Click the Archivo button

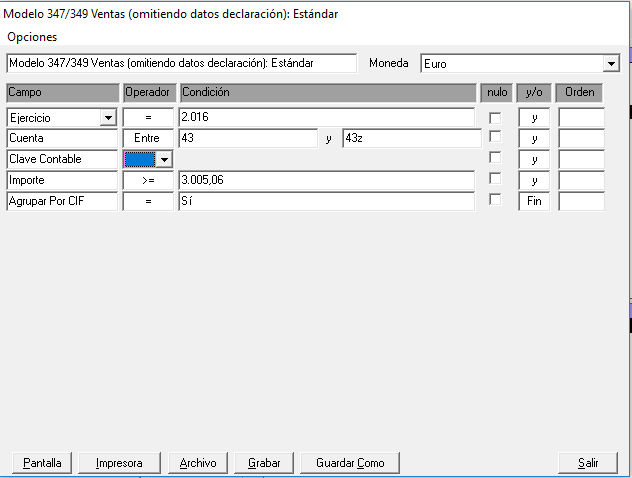point(198,463)
